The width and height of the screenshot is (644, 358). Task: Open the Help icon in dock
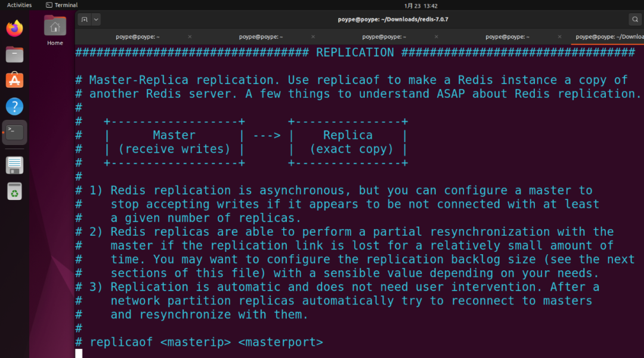click(x=14, y=107)
